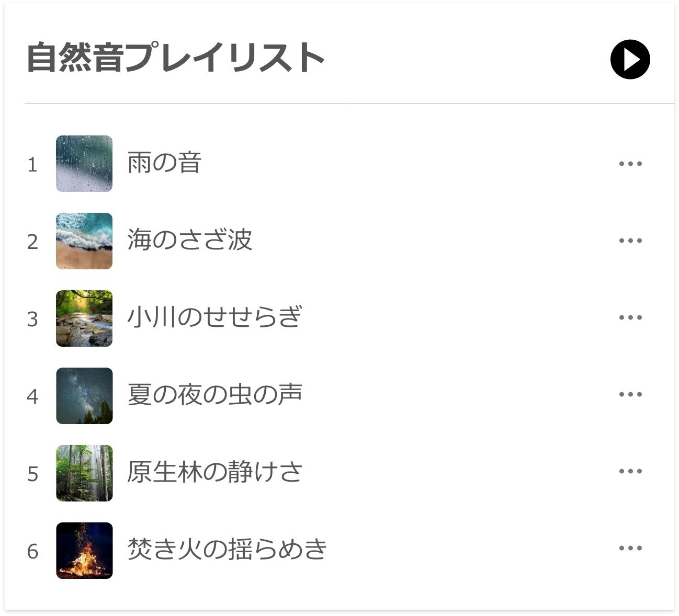Select the track titled 海のさざ波
679x616 pixels.
[189, 240]
